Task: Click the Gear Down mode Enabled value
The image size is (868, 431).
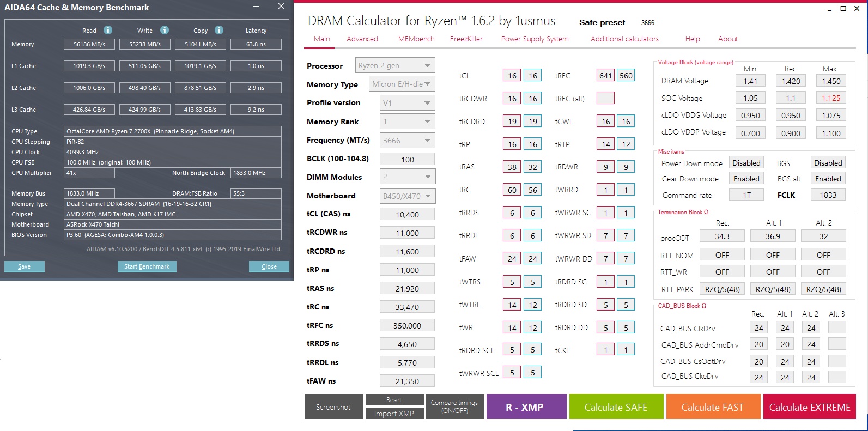Action: tap(746, 179)
